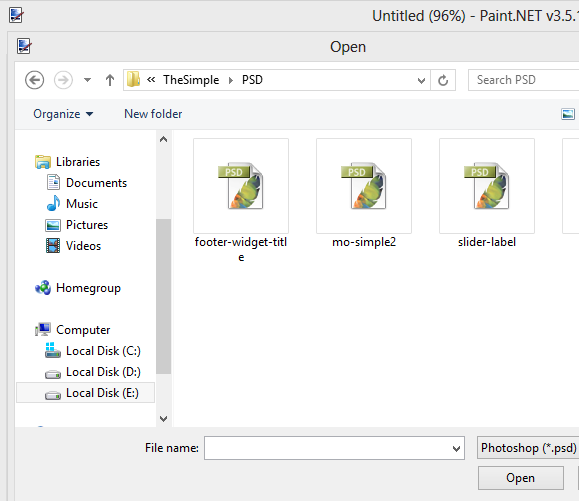Expand the File name dropdown arrow

coord(456,449)
